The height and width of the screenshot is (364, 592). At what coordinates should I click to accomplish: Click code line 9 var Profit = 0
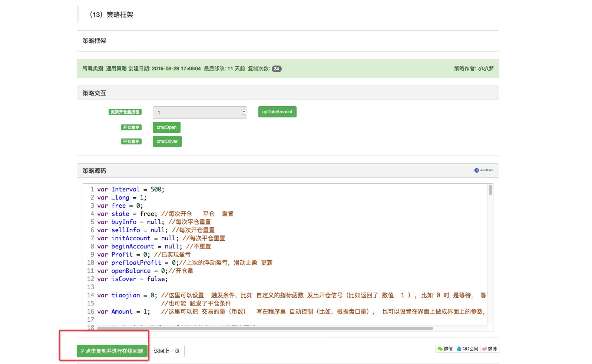pyautogui.click(x=144, y=254)
